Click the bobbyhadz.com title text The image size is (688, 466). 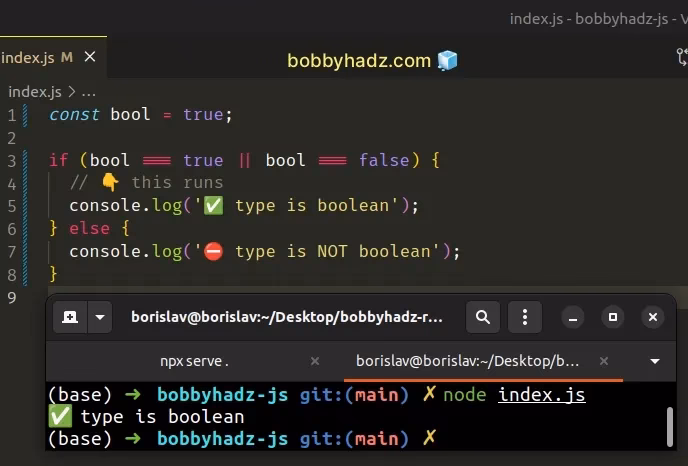[x=359, y=61]
